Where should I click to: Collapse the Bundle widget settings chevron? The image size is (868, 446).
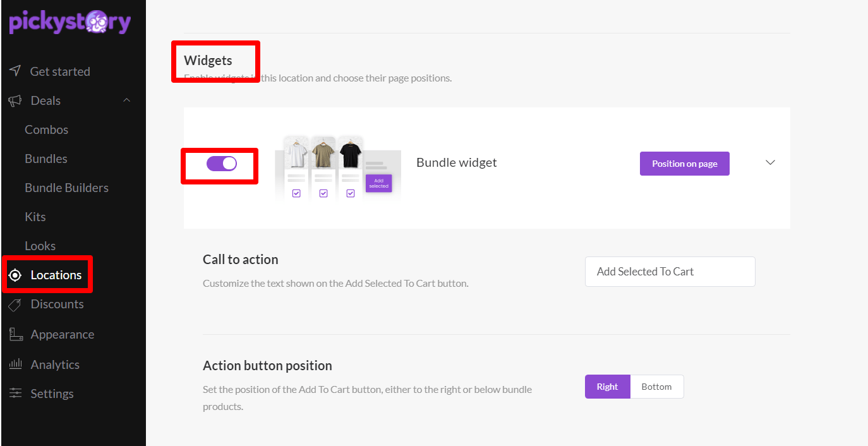click(770, 162)
